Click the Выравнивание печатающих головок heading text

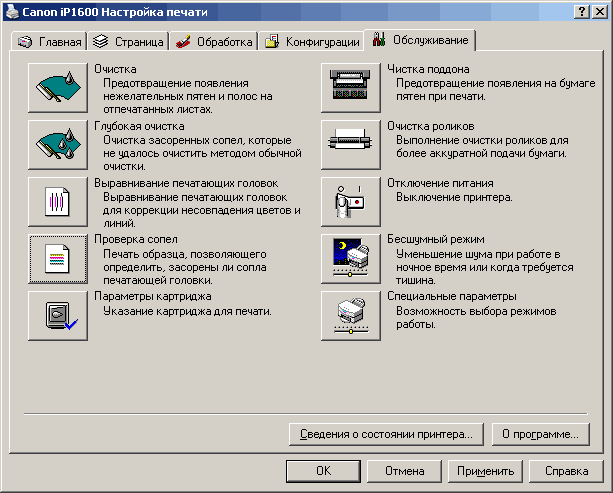(186, 183)
